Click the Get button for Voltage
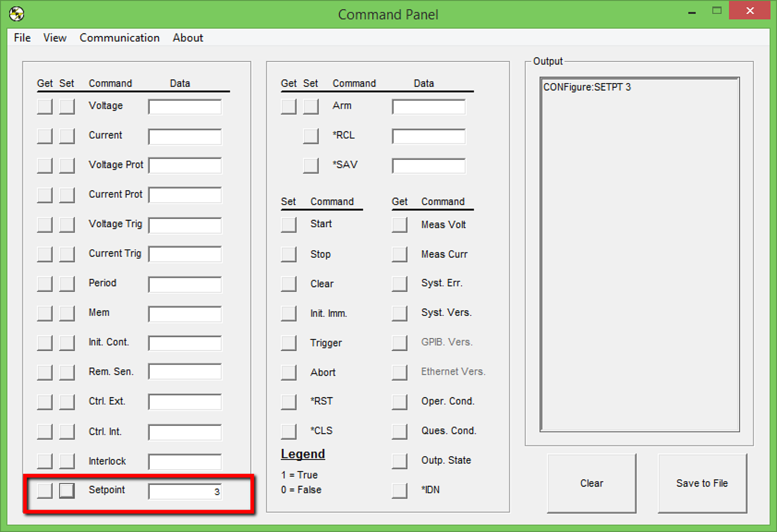Screen dimensions: 777x532 45,106
